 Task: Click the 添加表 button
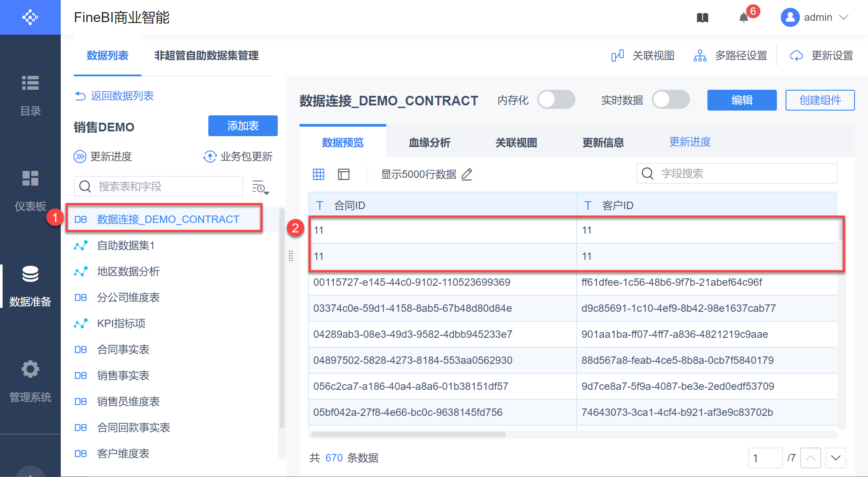pyautogui.click(x=243, y=126)
